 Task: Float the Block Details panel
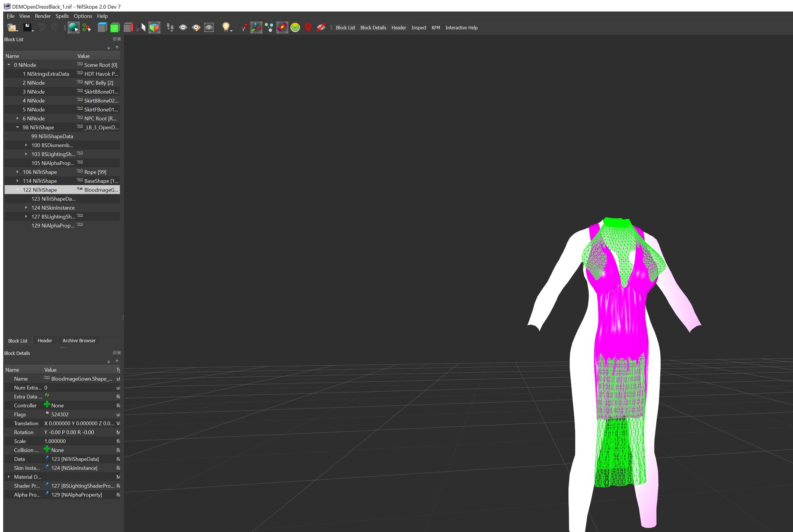click(114, 353)
